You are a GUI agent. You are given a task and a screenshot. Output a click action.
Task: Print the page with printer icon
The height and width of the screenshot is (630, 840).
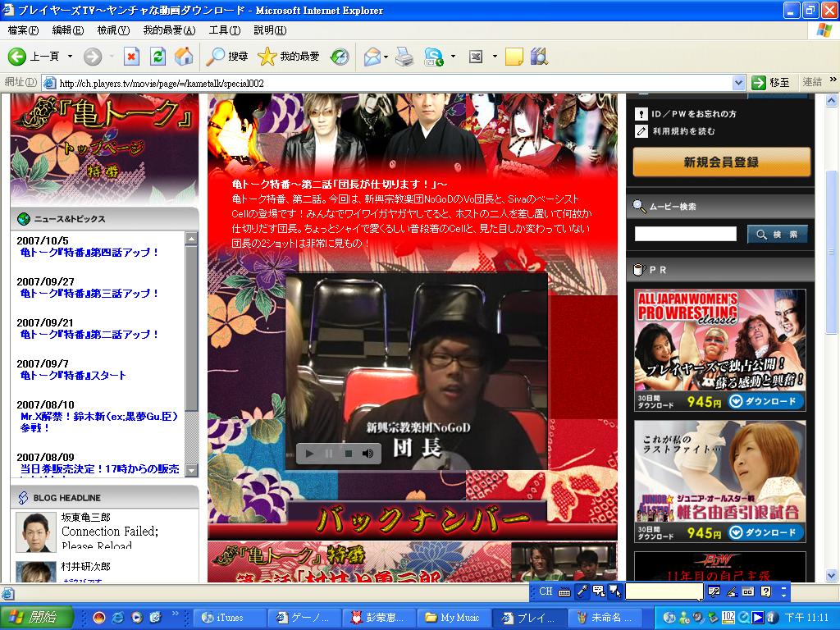pos(404,57)
